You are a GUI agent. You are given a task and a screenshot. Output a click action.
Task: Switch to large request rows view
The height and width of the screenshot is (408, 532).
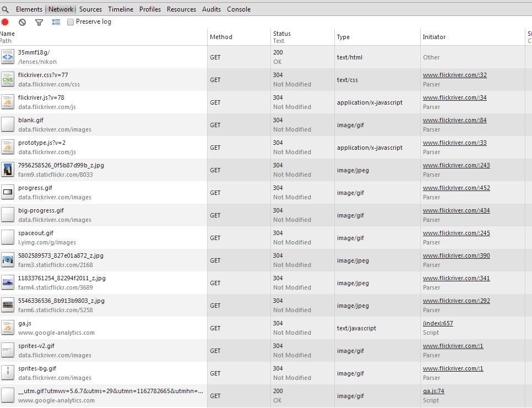56,22
